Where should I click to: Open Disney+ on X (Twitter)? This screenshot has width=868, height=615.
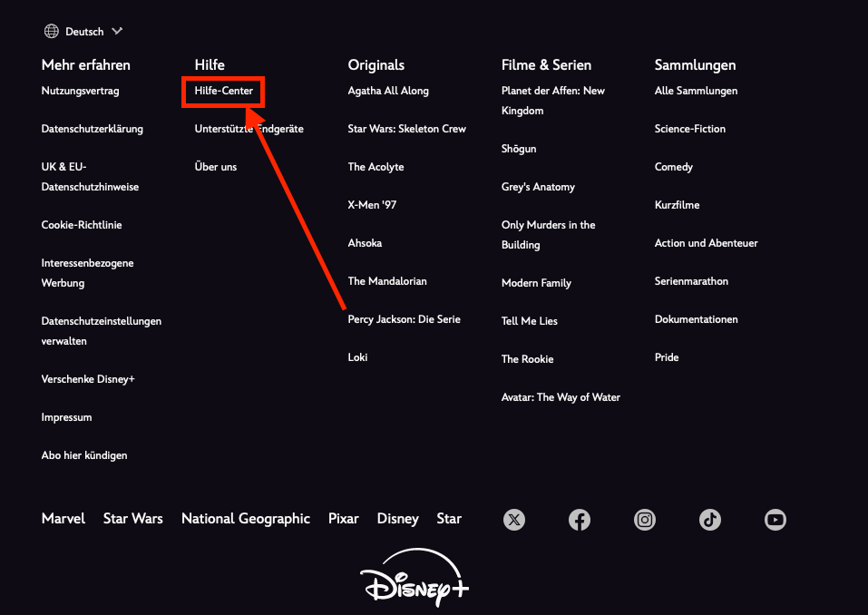(513, 519)
